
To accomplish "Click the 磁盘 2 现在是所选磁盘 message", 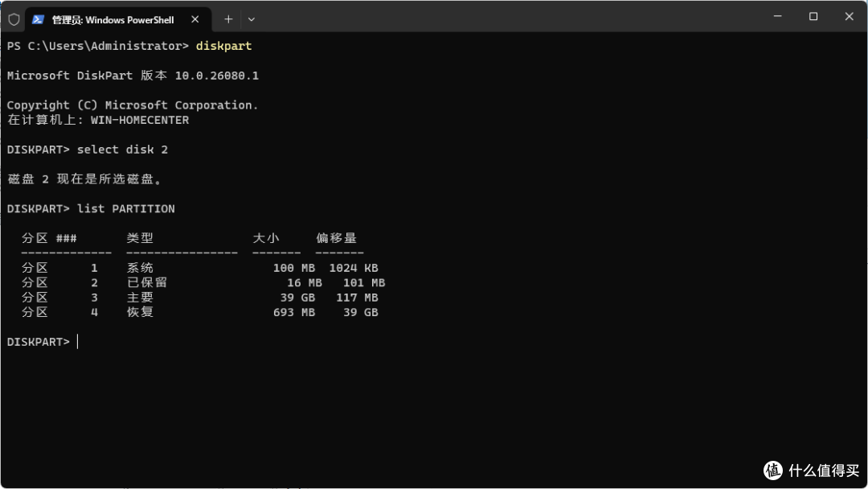I will coord(84,179).
